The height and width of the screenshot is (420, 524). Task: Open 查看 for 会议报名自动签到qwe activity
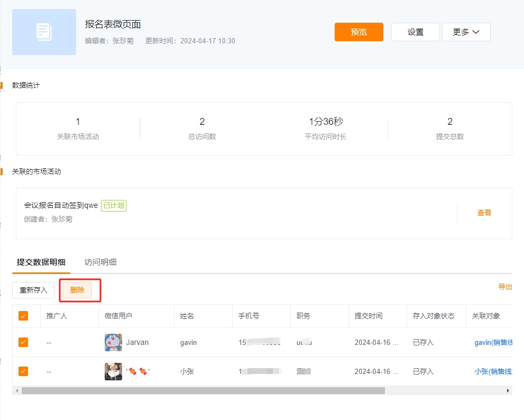483,213
